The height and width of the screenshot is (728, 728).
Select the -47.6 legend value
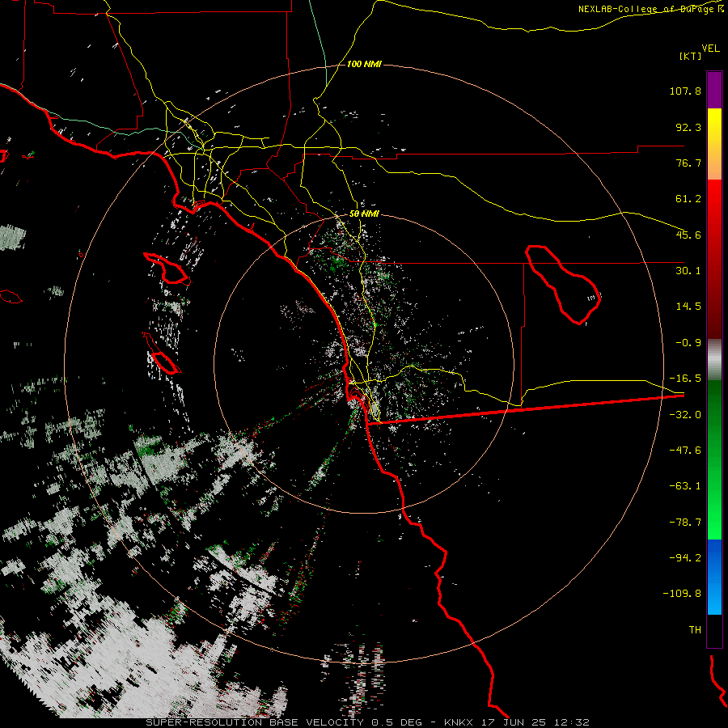point(685,451)
